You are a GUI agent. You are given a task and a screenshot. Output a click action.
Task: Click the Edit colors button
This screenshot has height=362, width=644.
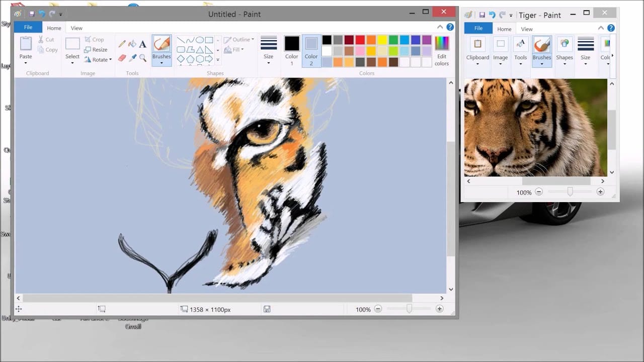[441, 50]
